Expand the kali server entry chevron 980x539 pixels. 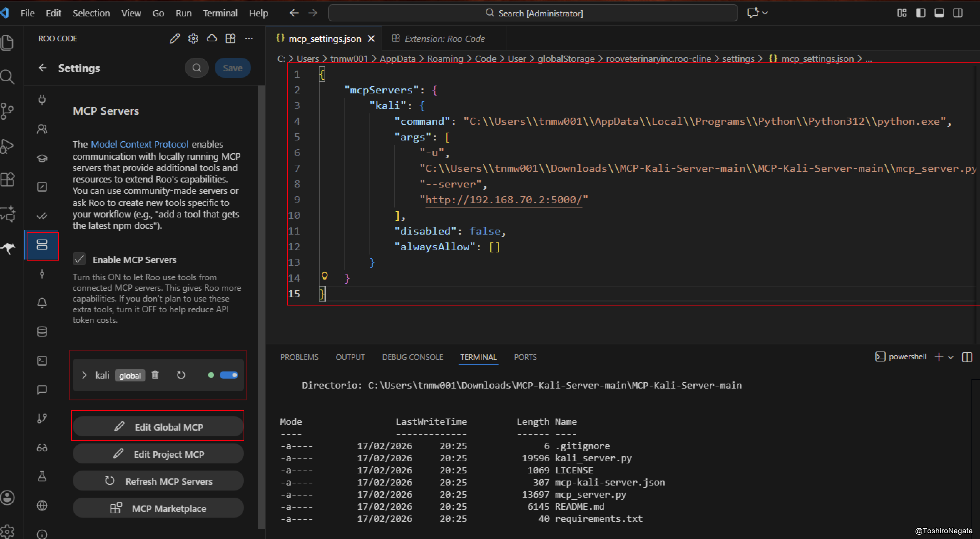(x=84, y=375)
